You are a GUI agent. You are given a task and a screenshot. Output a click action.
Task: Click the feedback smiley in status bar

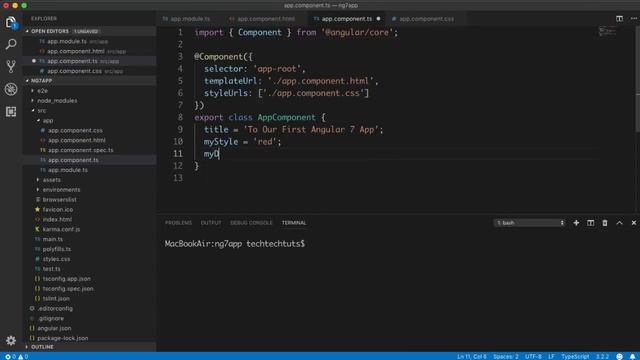[x=619, y=357]
